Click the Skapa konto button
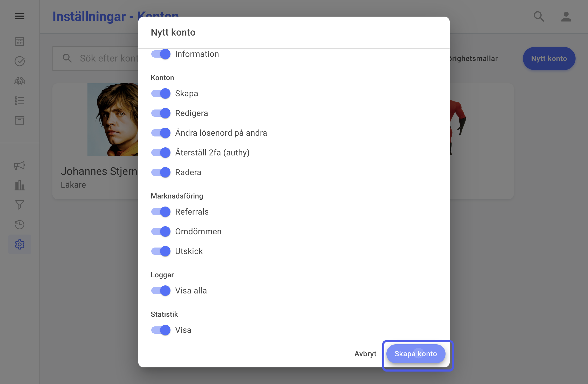This screenshot has width=588, height=384. [416, 354]
